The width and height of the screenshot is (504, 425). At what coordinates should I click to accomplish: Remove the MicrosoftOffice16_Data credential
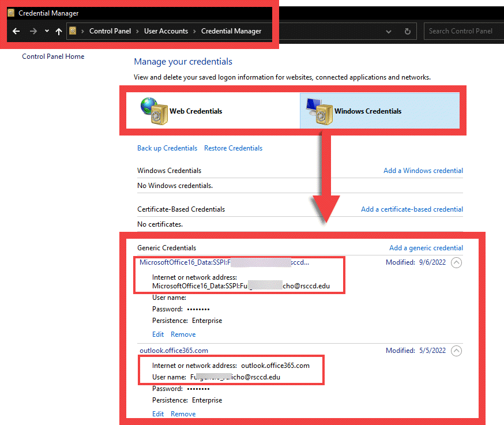(183, 334)
